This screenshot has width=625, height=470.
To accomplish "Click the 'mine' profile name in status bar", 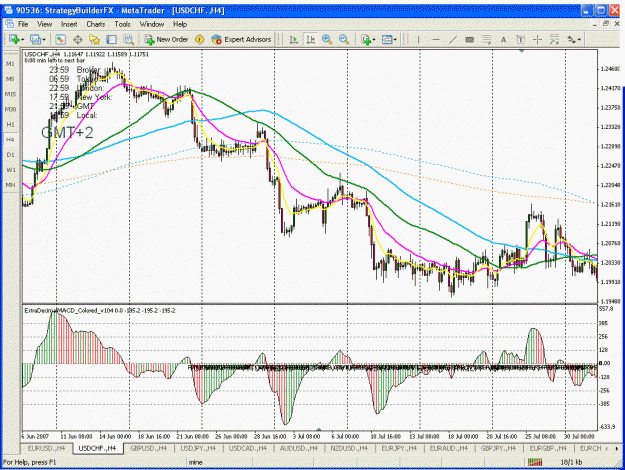I will 195,462.
